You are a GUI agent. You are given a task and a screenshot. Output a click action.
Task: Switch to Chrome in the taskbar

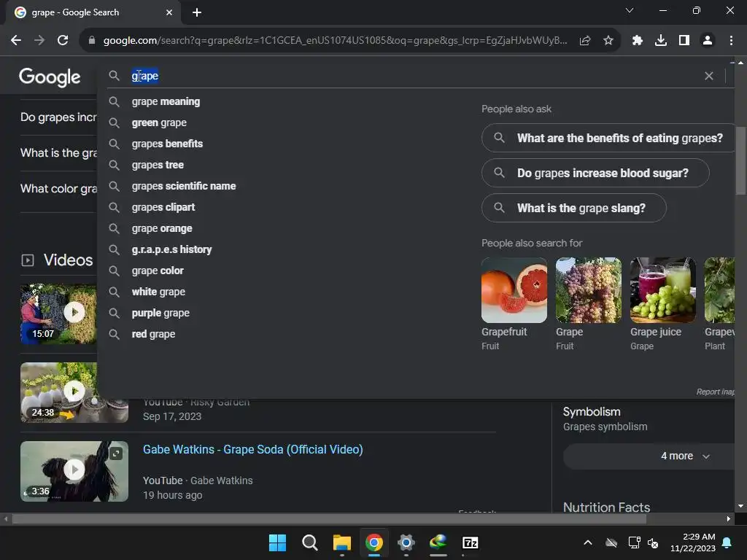pyautogui.click(x=374, y=542)
